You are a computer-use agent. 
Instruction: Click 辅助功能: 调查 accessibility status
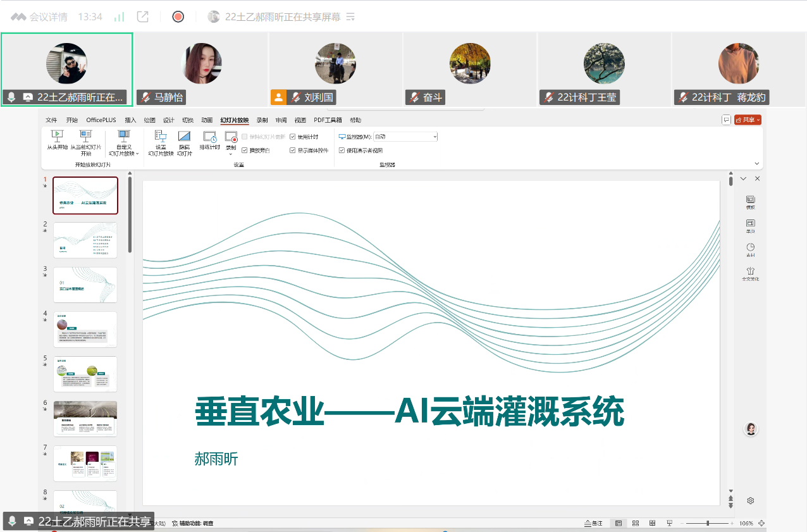[193, 523]
